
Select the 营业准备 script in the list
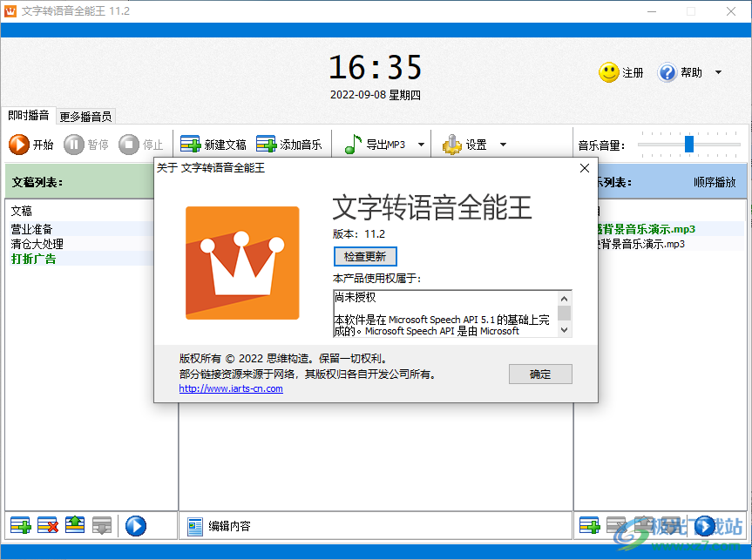point(31,229)
